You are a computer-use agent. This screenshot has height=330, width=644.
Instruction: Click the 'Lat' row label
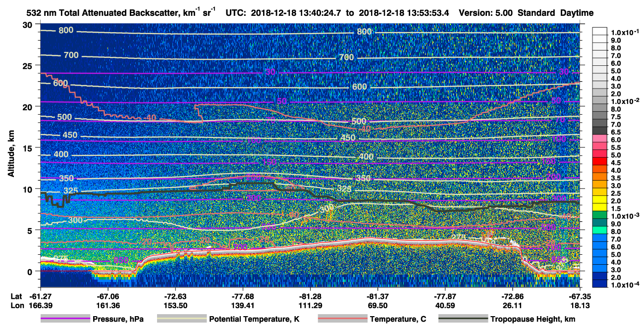pyautogui.click(x=16, y=296)
